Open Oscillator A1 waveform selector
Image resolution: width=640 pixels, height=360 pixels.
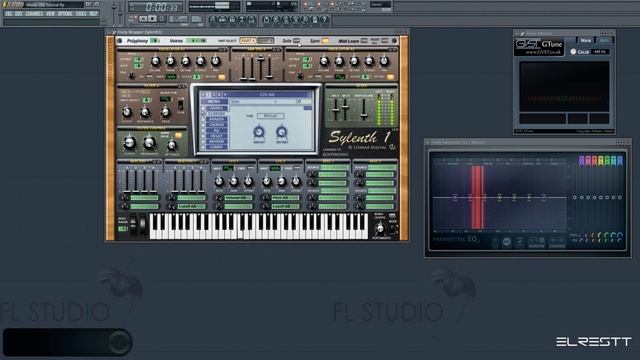[x=171, y=77]
